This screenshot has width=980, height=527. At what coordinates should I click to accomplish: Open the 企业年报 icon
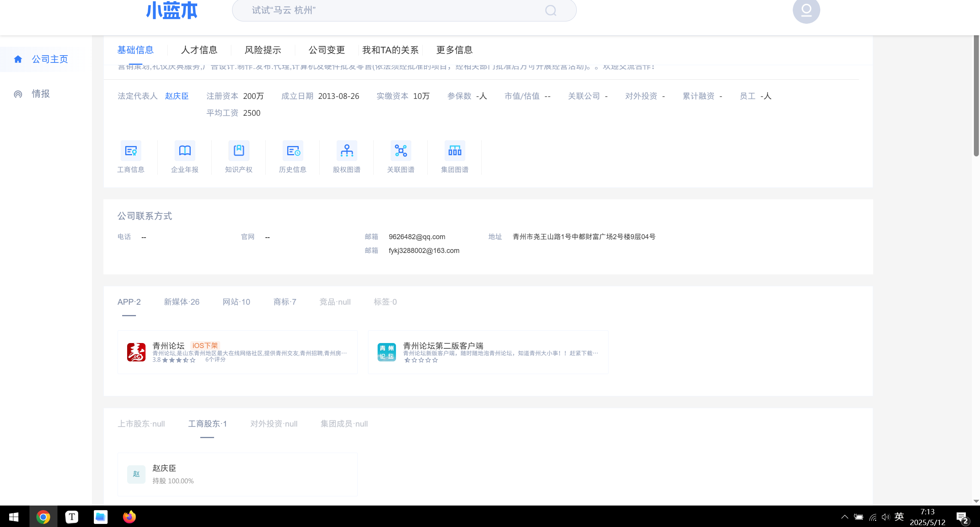(x=185, y=150)
